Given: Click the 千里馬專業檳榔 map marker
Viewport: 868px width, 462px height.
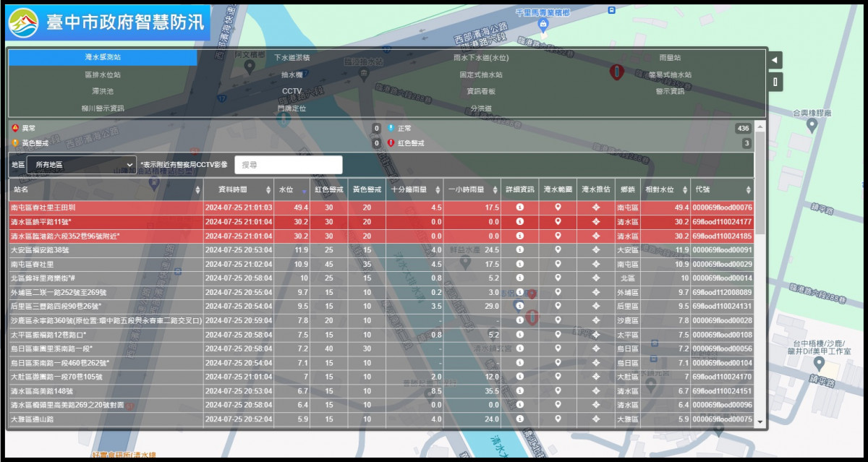Looking at the screenshot, I should 543,25.
